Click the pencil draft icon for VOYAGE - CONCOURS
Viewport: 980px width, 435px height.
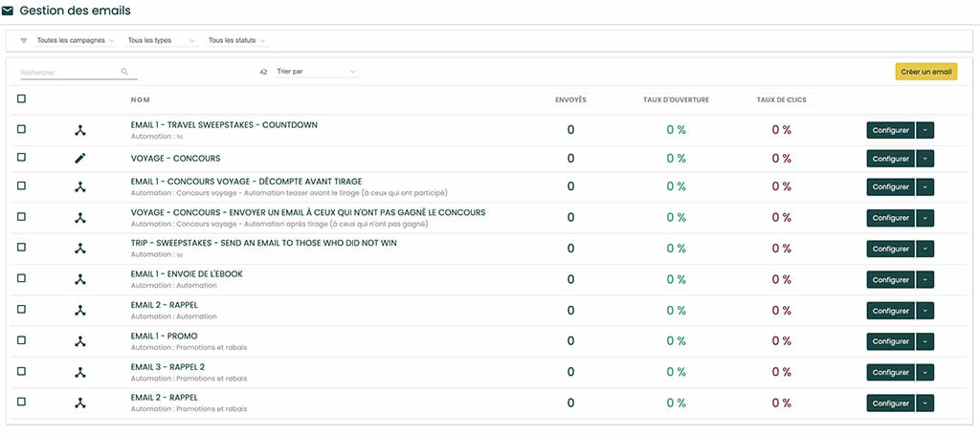click(x=80, y=159)
